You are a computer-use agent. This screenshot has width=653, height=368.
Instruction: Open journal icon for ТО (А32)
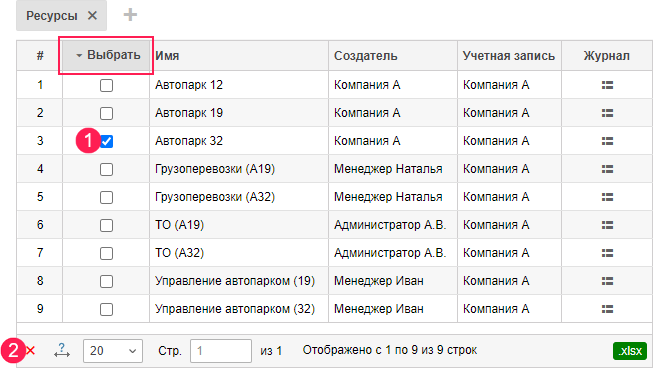607,253
